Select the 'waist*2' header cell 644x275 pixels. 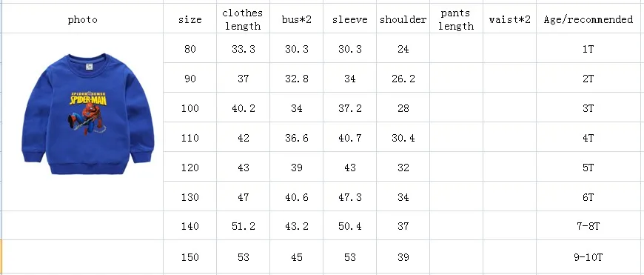click(x=510, y=19)
